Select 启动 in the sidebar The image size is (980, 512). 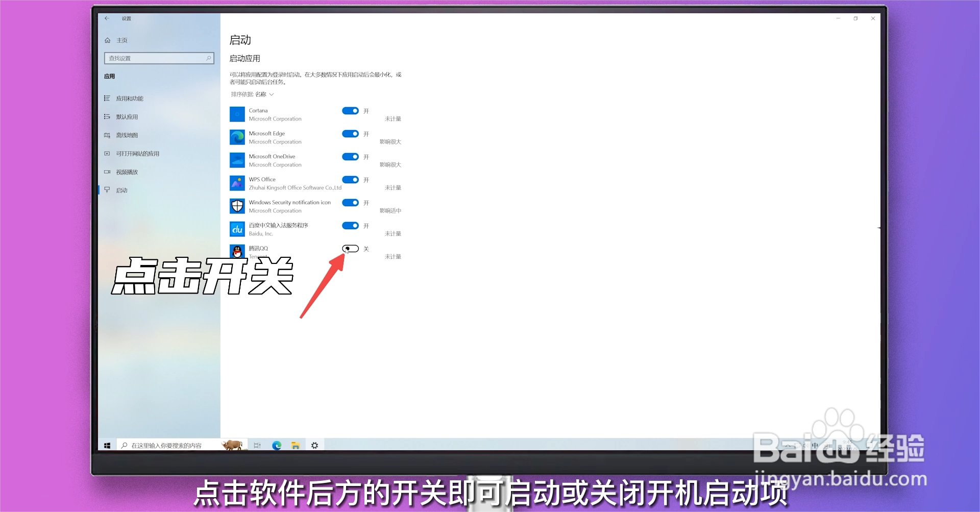tap(121, 190)
